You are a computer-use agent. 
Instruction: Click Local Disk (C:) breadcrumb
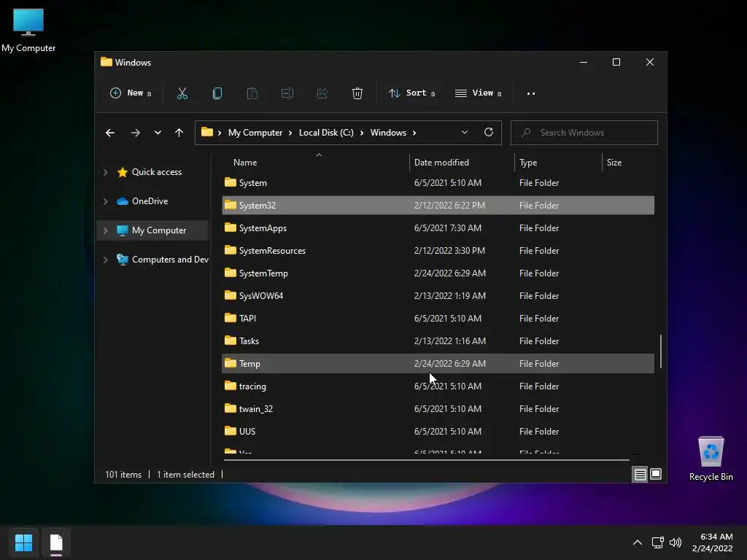(x=326, y=133)
